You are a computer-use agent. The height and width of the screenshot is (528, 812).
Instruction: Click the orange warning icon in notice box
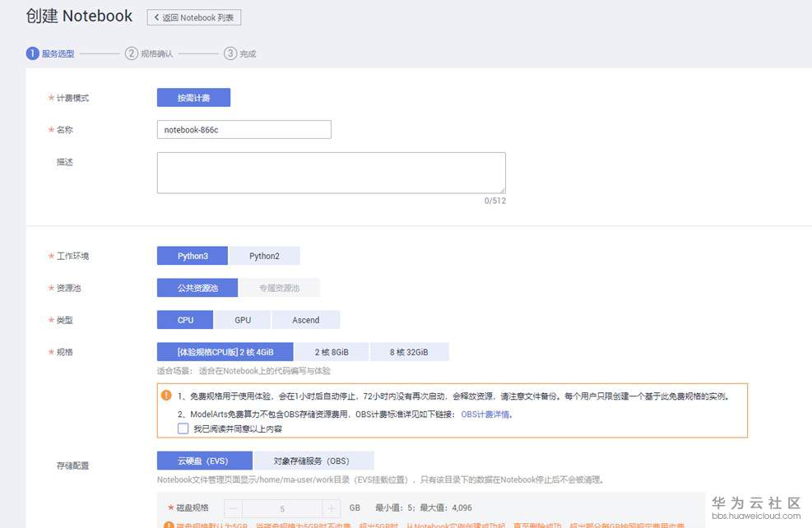(x=166, y=396)
